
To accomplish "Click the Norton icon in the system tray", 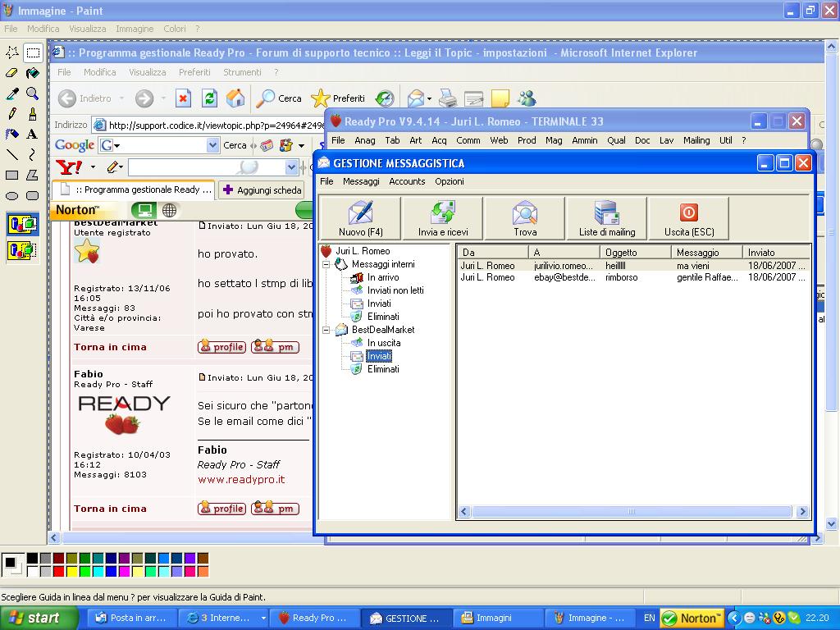I will pyautogui.click(x=692, y=619).
